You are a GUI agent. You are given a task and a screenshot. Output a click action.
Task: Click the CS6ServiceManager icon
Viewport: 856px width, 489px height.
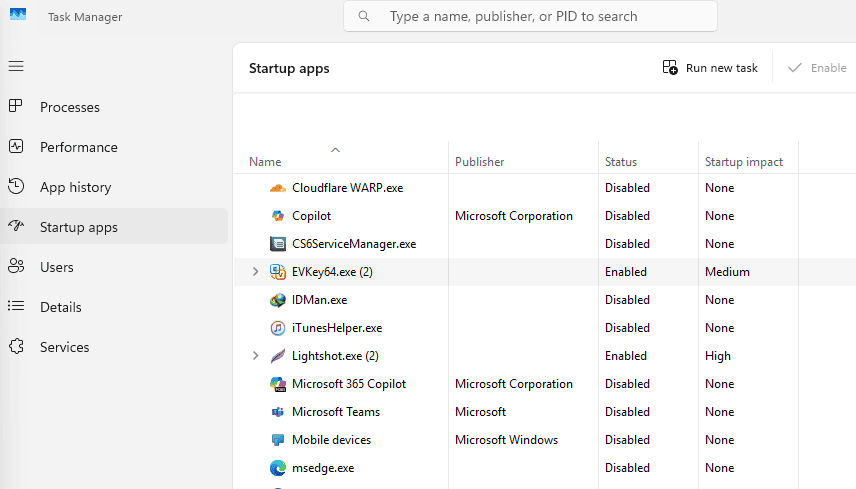(x=278, y=244)
